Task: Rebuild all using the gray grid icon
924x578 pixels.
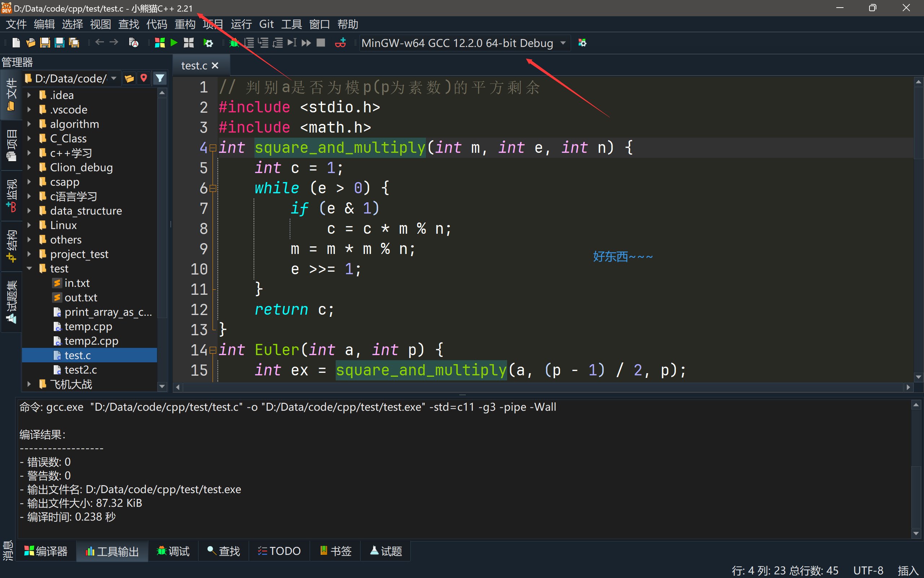Action: click(189, 43)
